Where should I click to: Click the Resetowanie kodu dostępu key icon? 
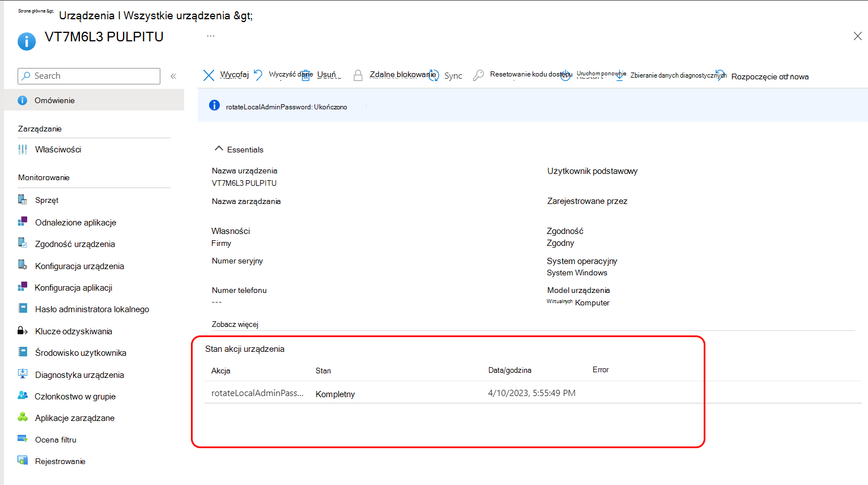(479, 75)
